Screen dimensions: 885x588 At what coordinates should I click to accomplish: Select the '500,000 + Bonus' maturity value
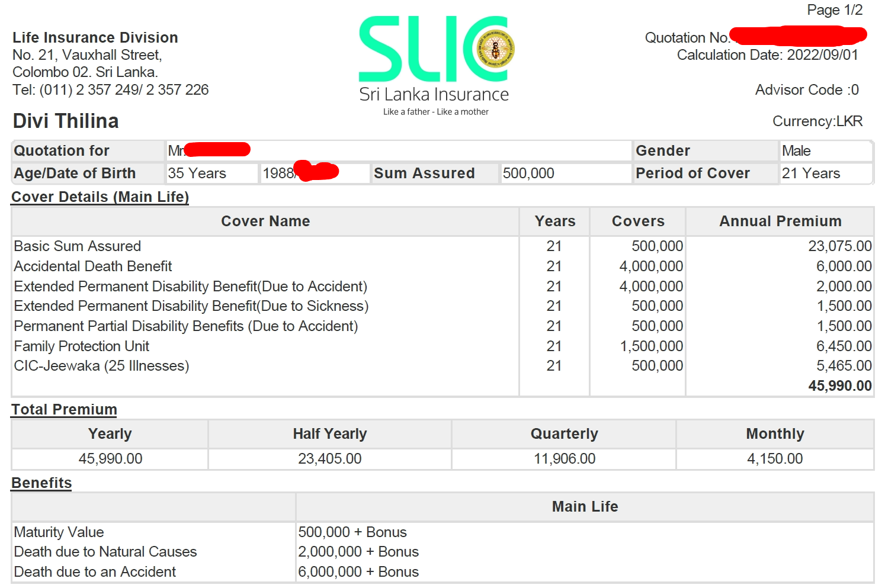352,532
